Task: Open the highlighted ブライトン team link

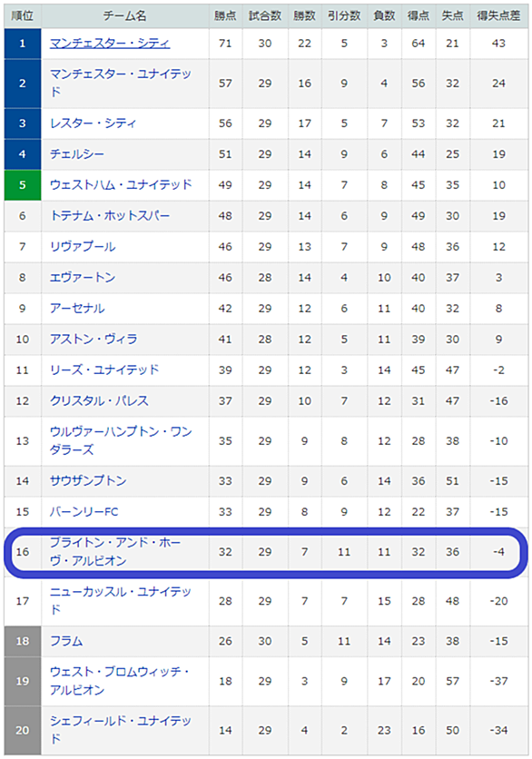Action: click(115, 552)
